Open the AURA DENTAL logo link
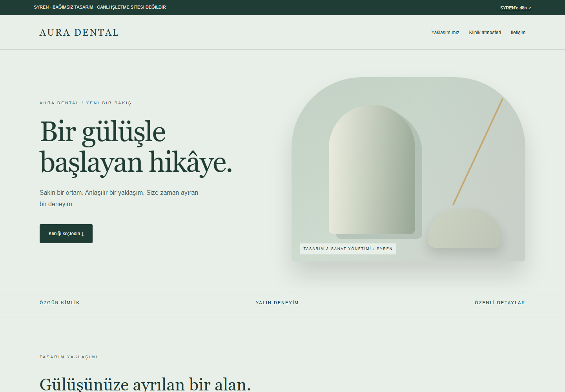Viewport: 565px width, 392px height. pyautogui.click(x=79, y=33)
